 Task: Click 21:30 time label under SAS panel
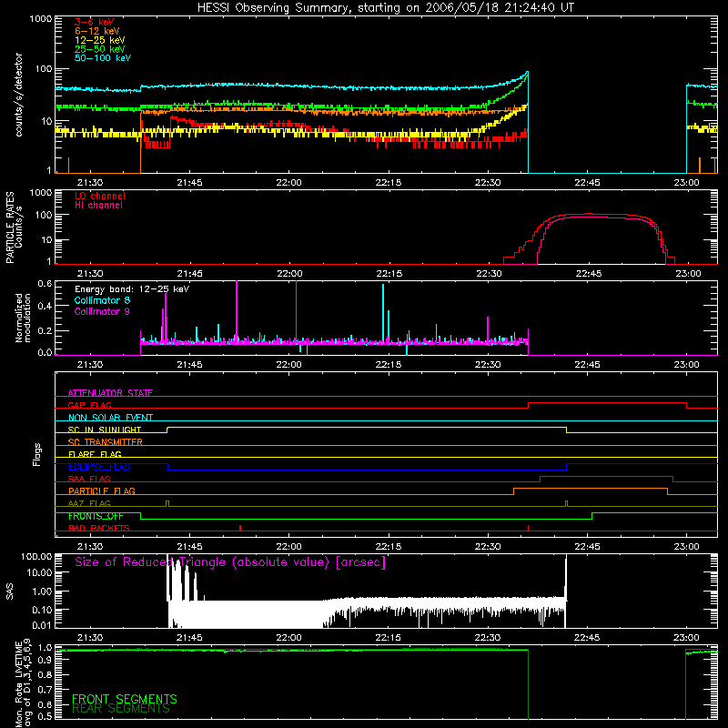pos(90,638)
